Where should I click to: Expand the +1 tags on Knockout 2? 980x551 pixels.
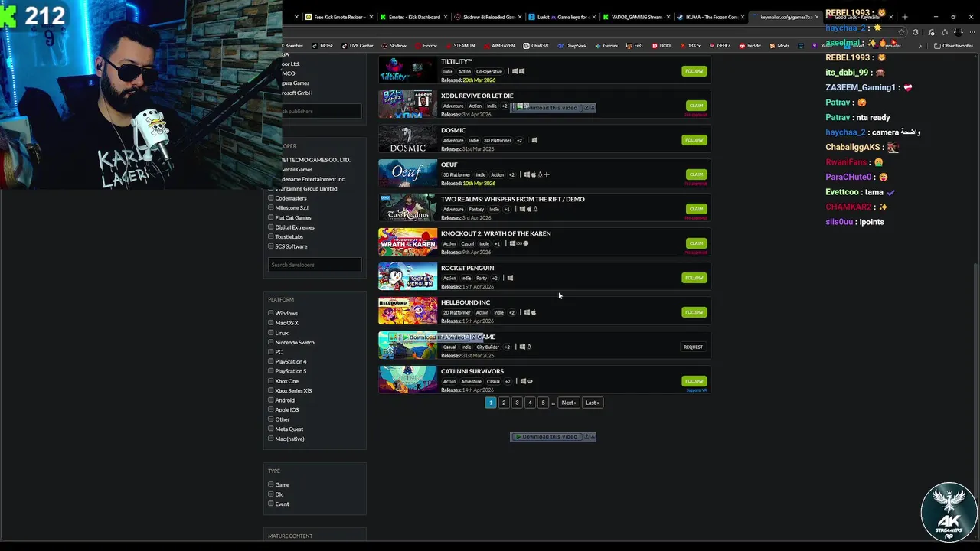pos(497,243)
